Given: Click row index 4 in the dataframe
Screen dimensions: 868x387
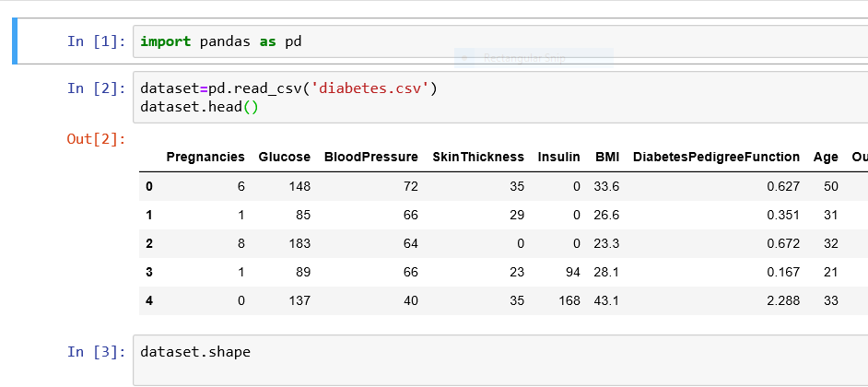Looking at the screenshot, I should tap(149, 300).
